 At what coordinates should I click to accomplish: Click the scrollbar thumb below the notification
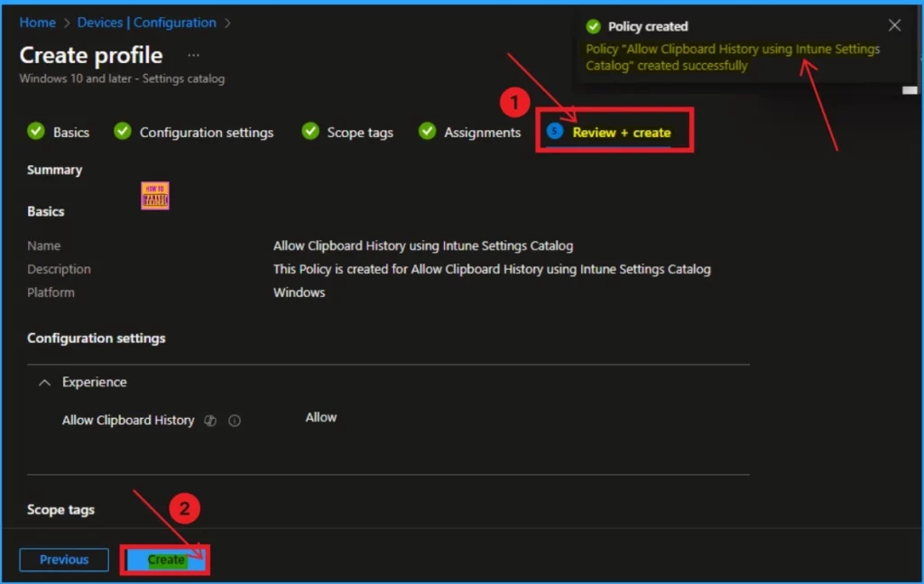[910, 90]
